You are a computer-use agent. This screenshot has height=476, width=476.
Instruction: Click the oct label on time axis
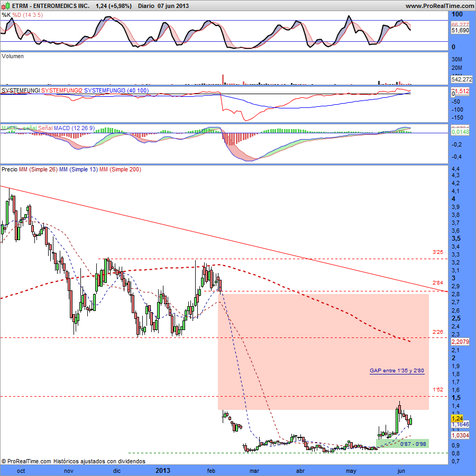point(21,471)
